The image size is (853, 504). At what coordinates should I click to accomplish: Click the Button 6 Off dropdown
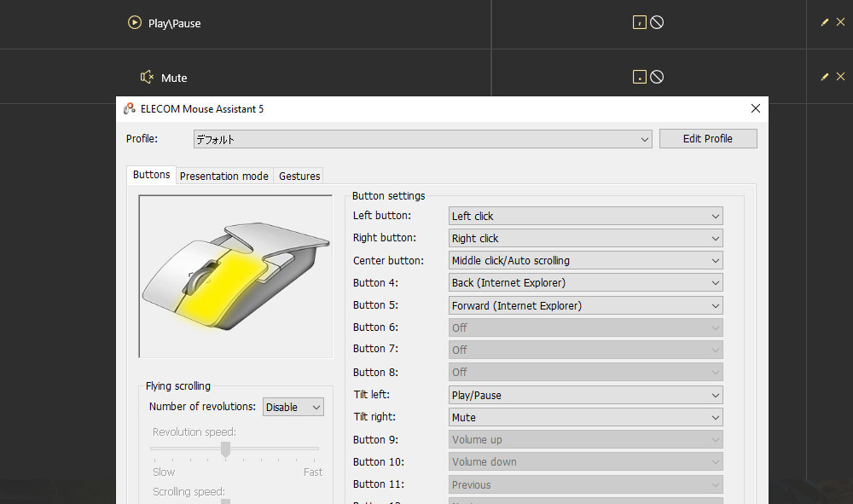[x=585, y=327]
